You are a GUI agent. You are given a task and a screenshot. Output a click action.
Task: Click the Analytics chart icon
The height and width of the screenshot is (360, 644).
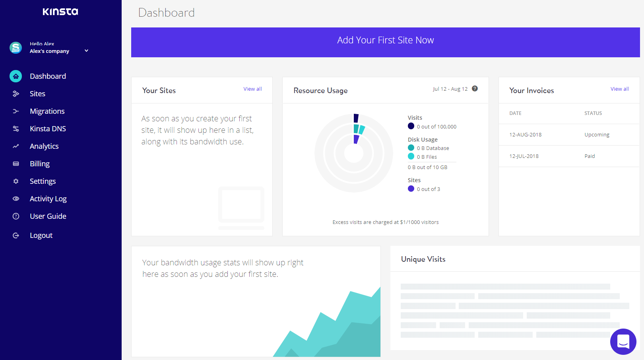pos(16,146)
